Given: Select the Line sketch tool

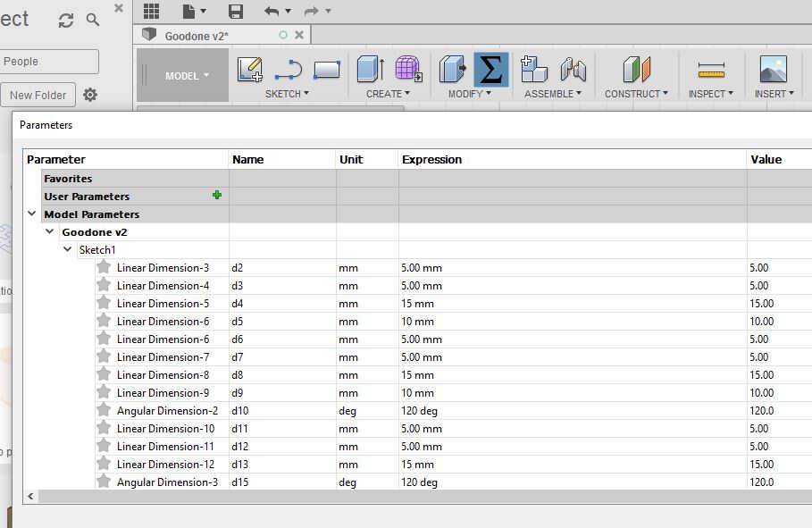Looking at the screenshot, I should [289, 70].
